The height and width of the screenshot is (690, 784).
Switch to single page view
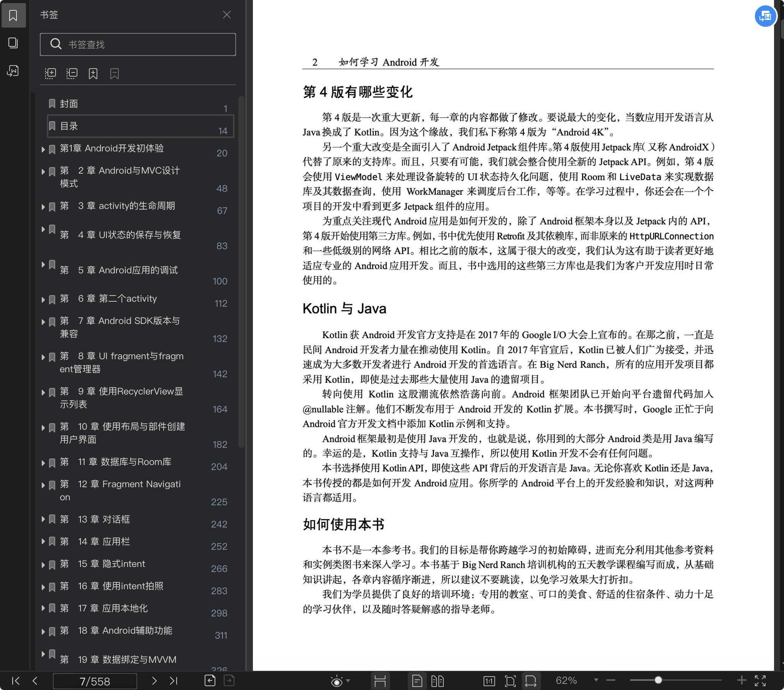tap(417, 681)
